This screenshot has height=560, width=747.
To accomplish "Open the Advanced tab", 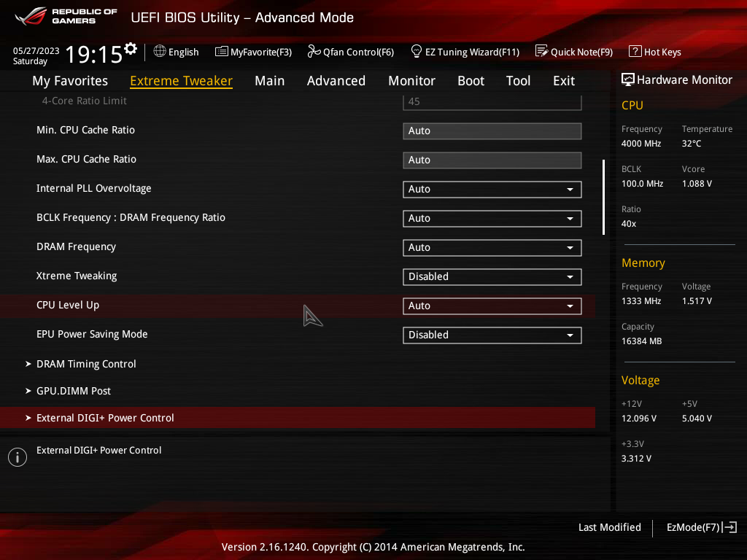I will click(336, 81).
